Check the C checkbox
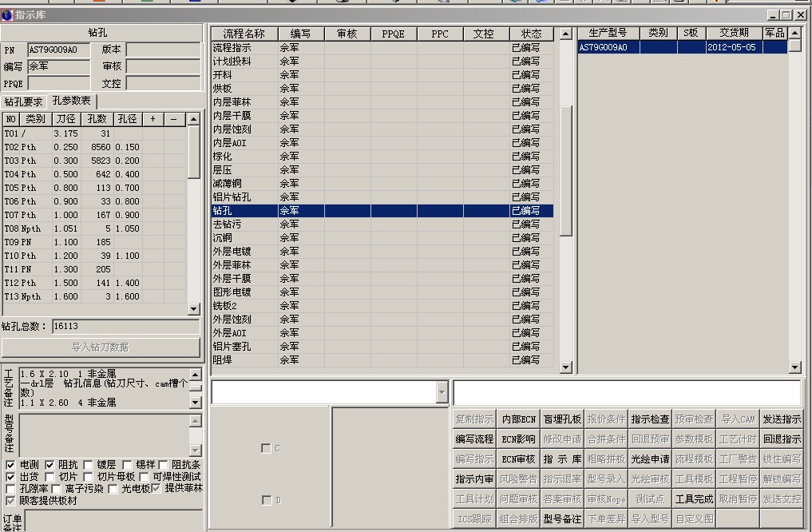The height and width of the screenshot is (532, 812). [x=266, y=448]
